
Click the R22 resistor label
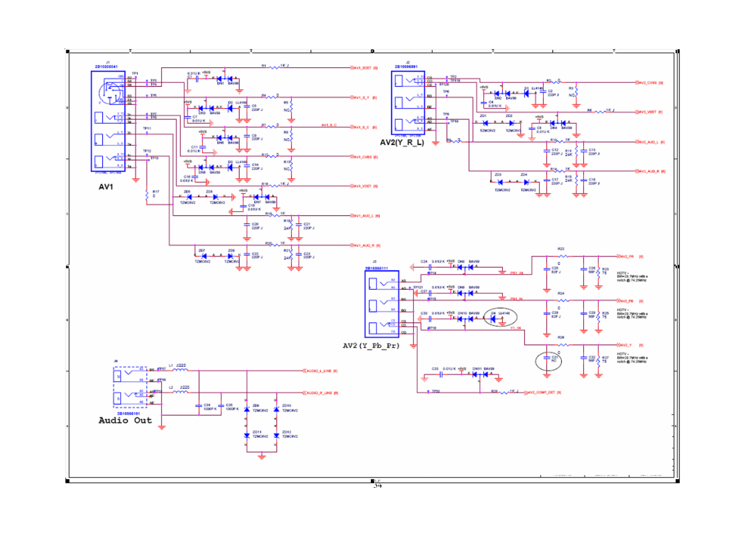click(561, 249)
